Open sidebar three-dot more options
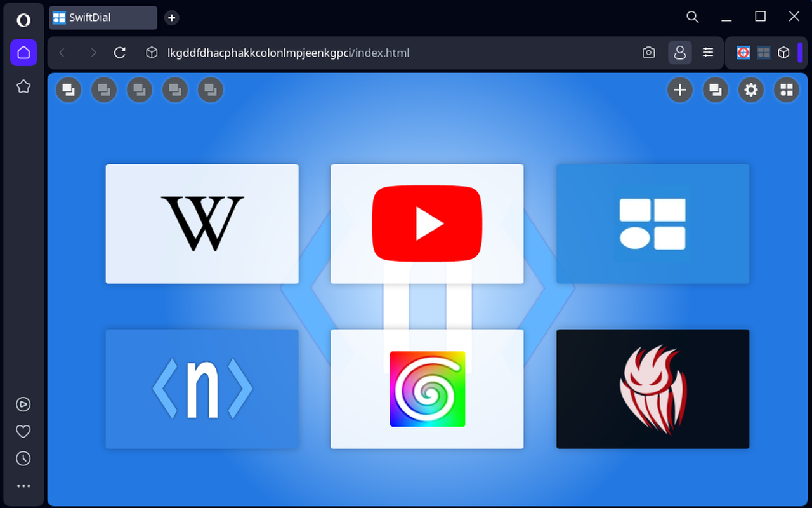The height and width of the screenshot is (508, 812). (23, 486)
